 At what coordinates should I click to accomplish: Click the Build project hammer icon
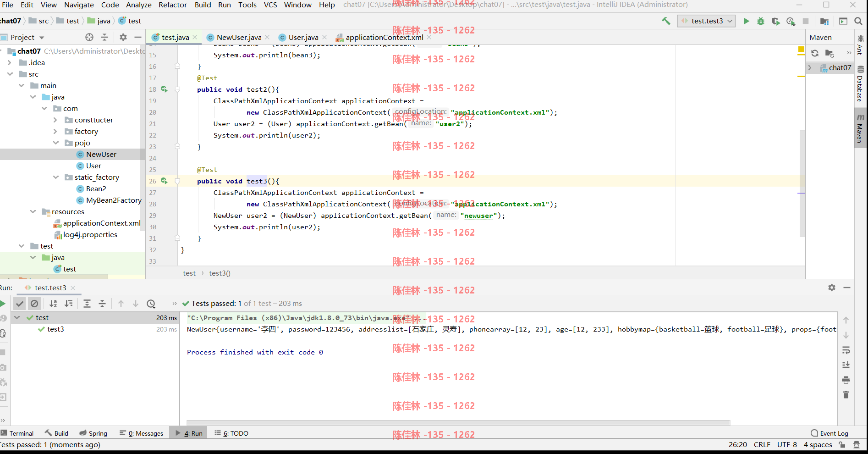[666, 21]
